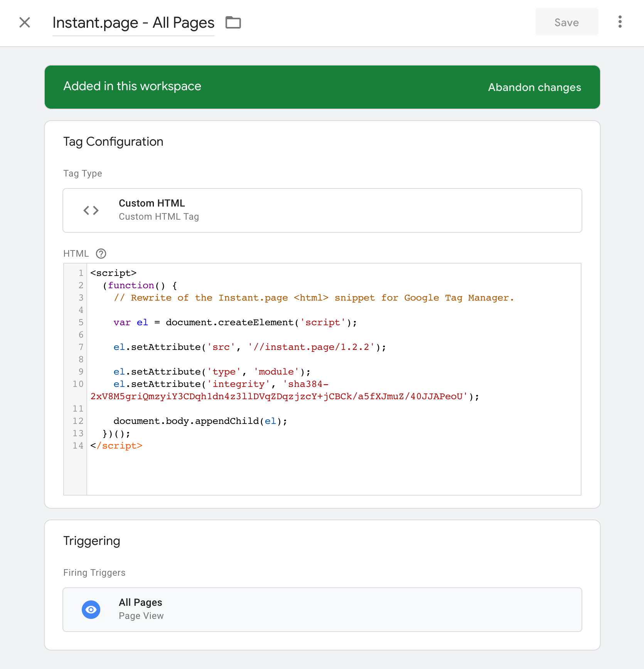Open the folder icon next to tag name
This screenshot has height=669, width=644.
click(233, 23)
